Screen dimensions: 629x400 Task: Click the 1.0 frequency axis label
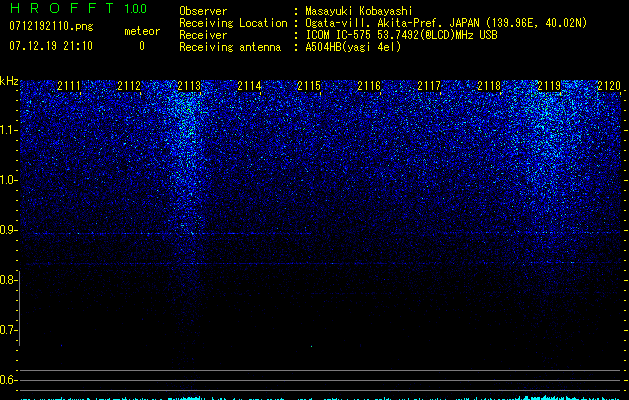(x=8, y=180)
